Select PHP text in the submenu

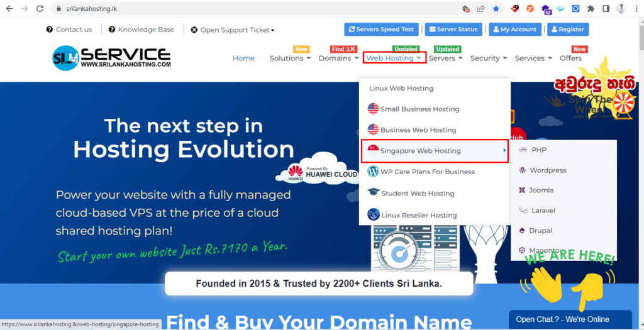(539, 150)
